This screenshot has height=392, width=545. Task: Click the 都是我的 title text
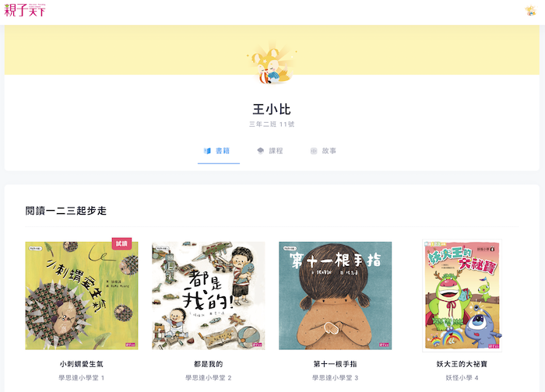tap(209, 364)
